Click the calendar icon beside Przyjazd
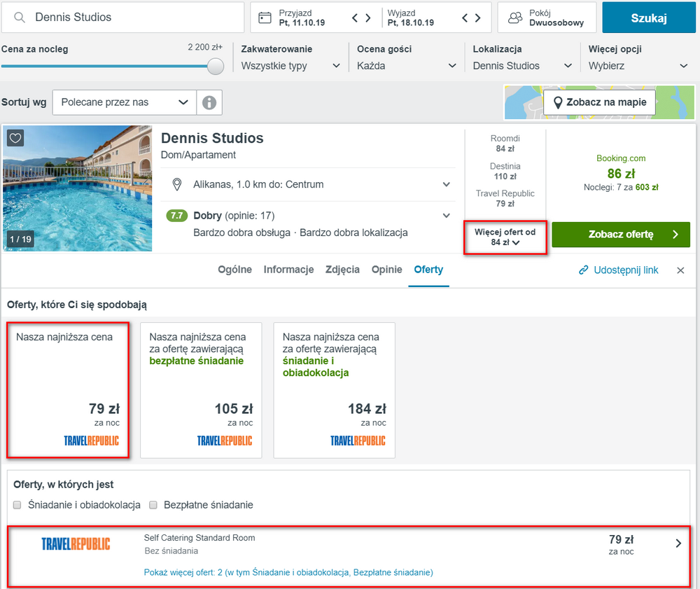The width and height of the screenshot is (700, 589). 265,18
